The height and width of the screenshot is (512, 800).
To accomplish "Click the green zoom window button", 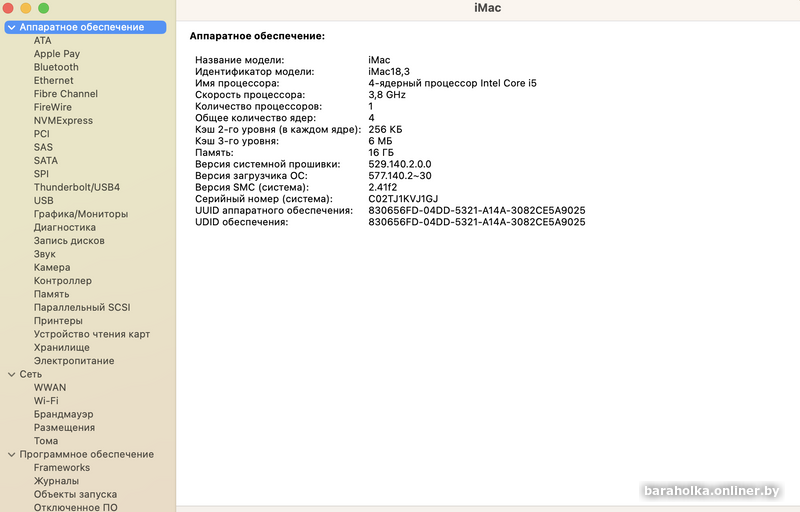I will [44, 8].
